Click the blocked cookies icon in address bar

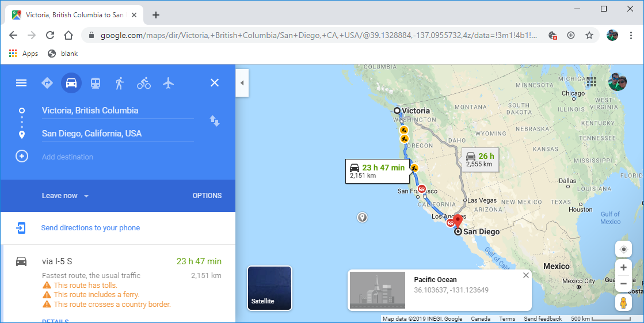point(553,35)
